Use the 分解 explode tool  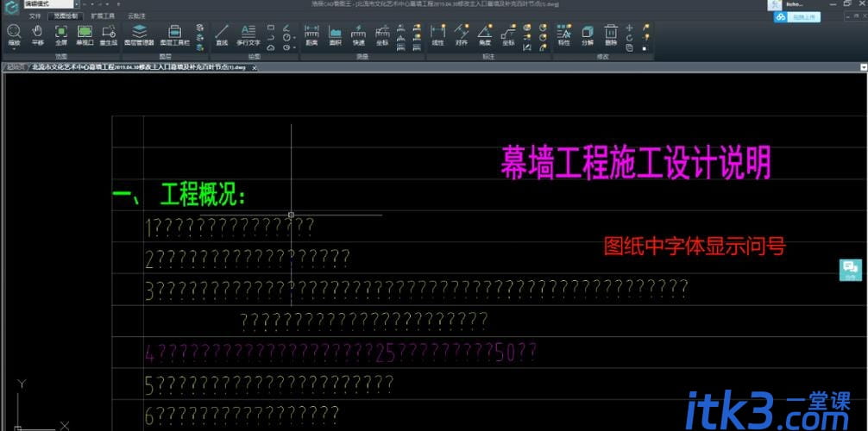click(x=588, y=34)
